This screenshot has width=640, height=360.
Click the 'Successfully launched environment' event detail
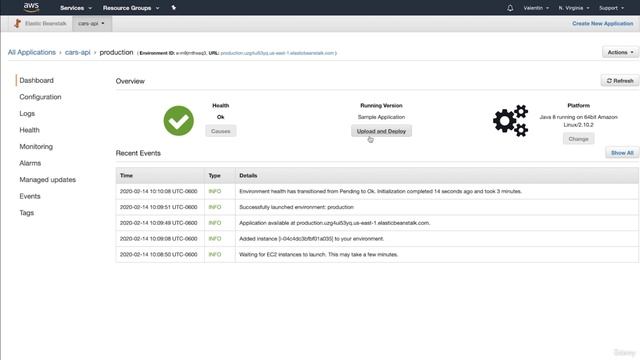(x=296, y=207)
